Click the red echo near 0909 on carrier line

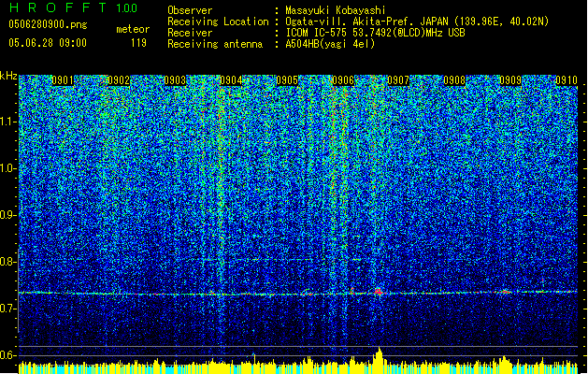[x=505, y=292]
